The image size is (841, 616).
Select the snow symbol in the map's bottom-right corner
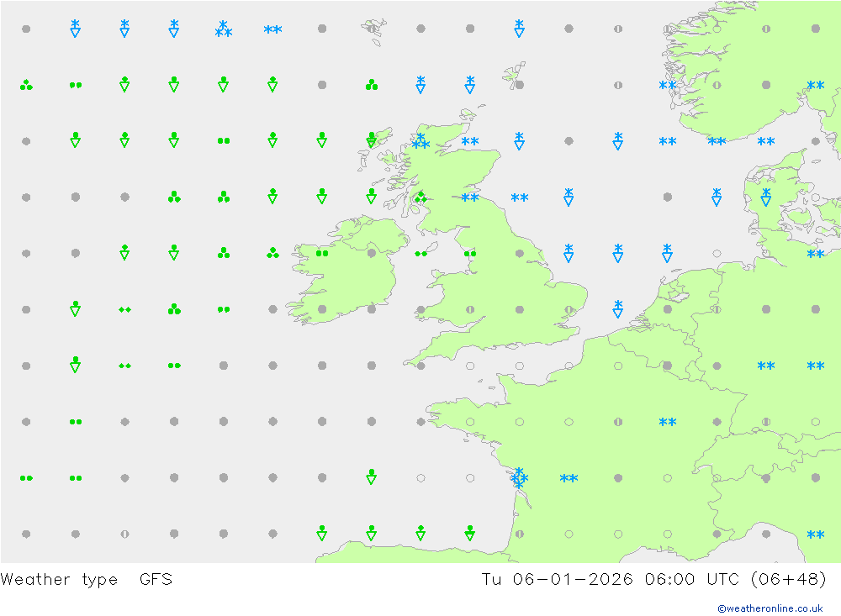(815, 535)
